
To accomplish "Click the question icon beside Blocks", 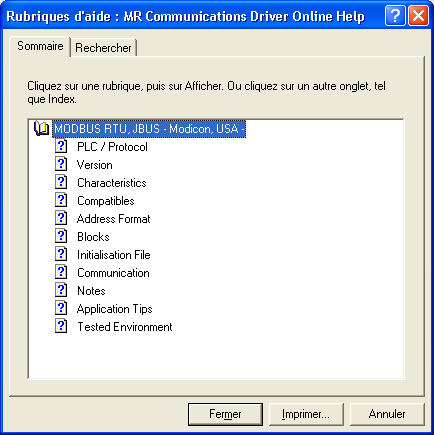I will (61, 236).
